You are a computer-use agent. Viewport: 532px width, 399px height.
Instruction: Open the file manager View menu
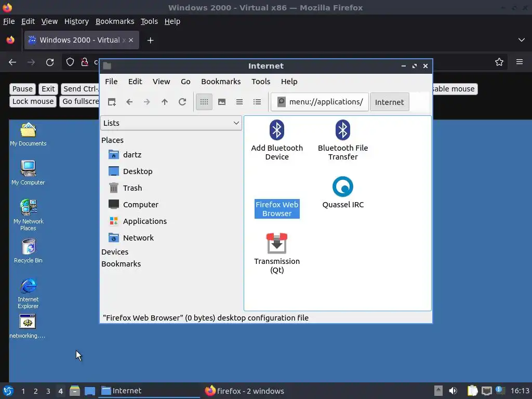tap(161, 82)
